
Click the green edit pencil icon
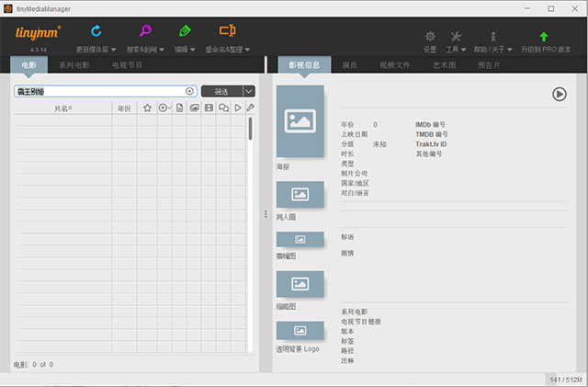click(x=185, y=30)
